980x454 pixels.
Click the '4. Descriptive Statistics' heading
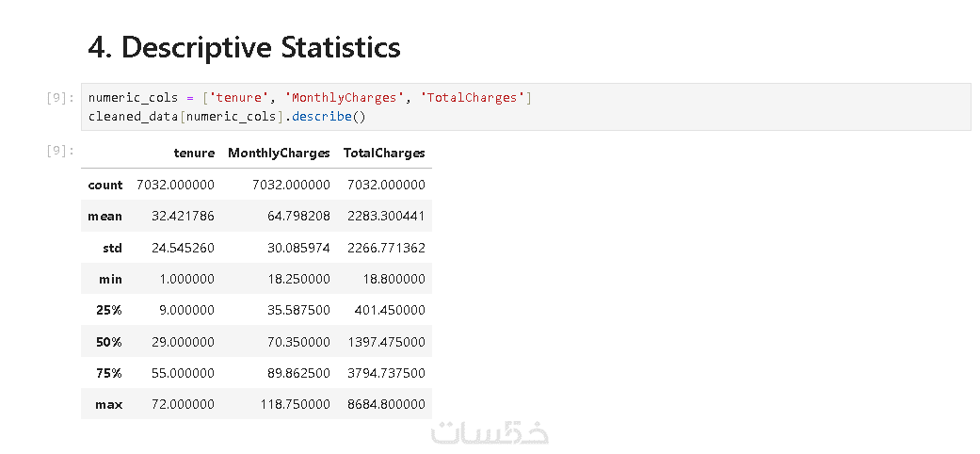point(244,48)
